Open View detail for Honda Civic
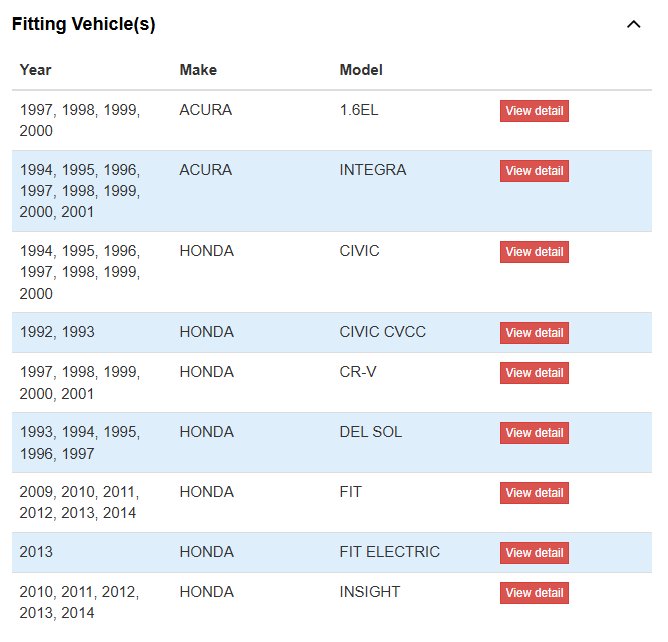Screen dimensions: 668x642 (x=534, y=252)
